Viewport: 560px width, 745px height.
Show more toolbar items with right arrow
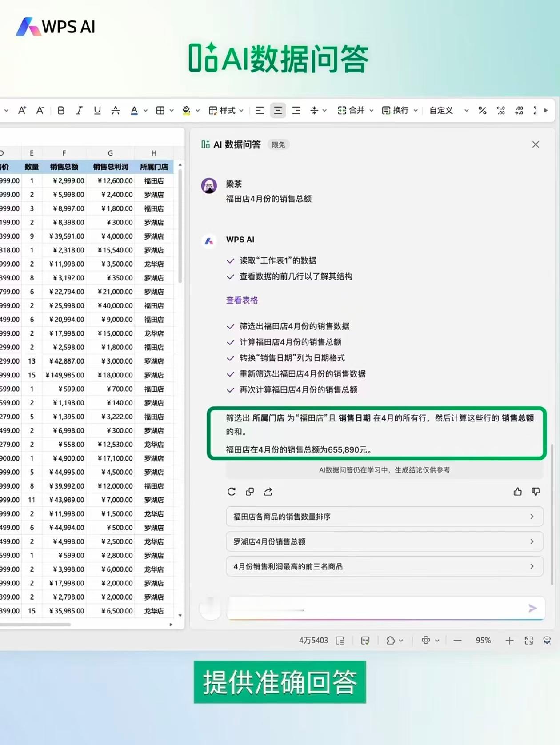coord(546,110)
